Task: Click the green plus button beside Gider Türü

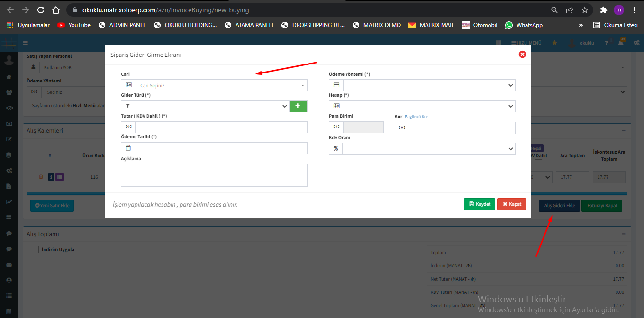Action: coord(298,107)
